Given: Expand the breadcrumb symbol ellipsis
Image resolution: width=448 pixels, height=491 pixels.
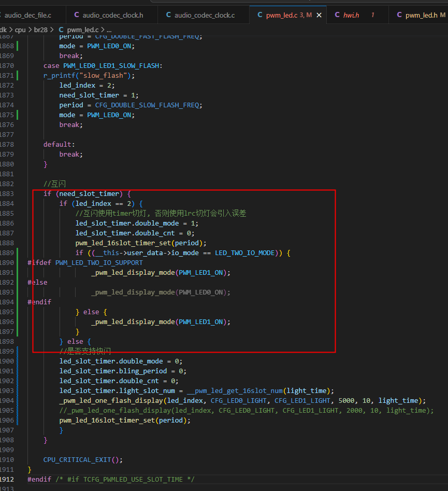Looking at the screenshot, I should click(x=109, y=30).
